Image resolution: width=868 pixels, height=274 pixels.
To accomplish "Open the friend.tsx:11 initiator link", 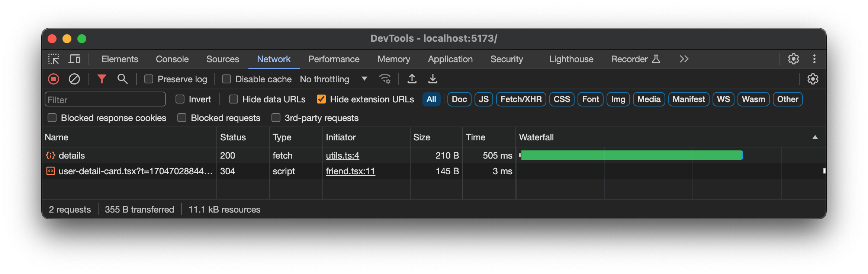I will pos(350,171).
